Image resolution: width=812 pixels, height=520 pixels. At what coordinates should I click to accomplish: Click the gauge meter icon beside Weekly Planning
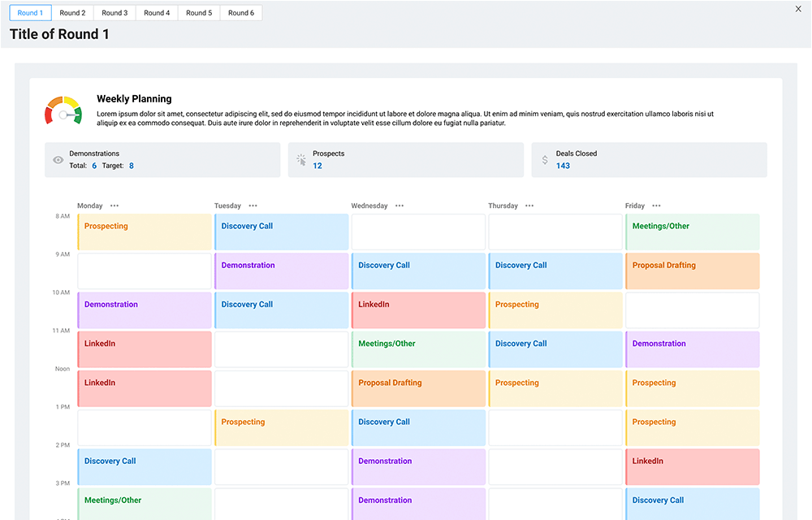pos(63,110)
